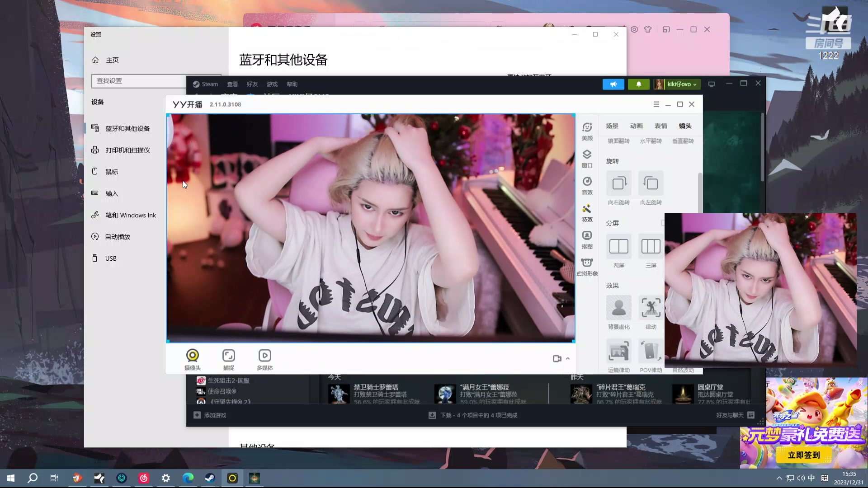Open the 好友 menu in Steam

point(252,84)
